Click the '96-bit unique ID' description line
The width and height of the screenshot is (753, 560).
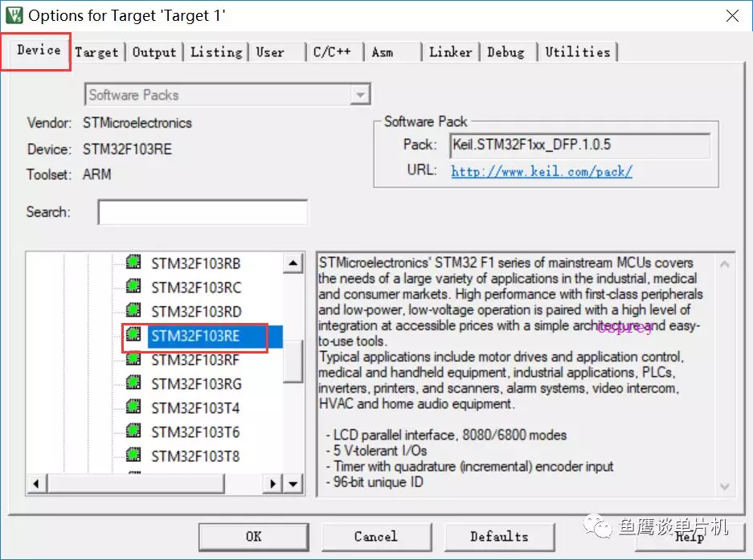374,482
